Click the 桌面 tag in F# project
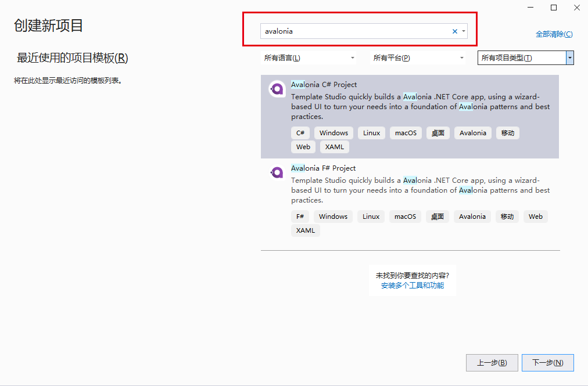Screen dimensions: 588x386 pos(438,217)
